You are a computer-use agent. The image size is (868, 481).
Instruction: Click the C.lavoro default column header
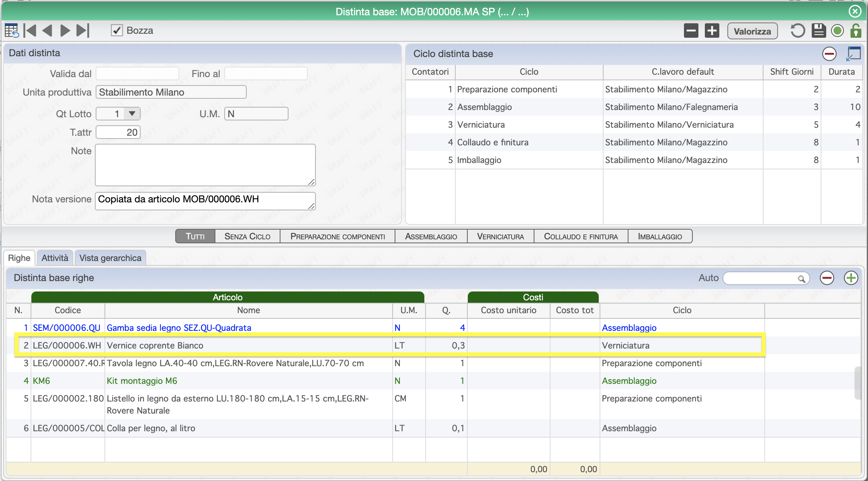pos(683,72)
